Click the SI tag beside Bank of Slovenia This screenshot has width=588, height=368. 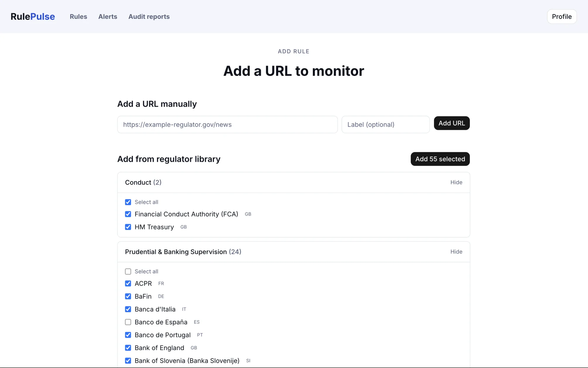point(248,361)
